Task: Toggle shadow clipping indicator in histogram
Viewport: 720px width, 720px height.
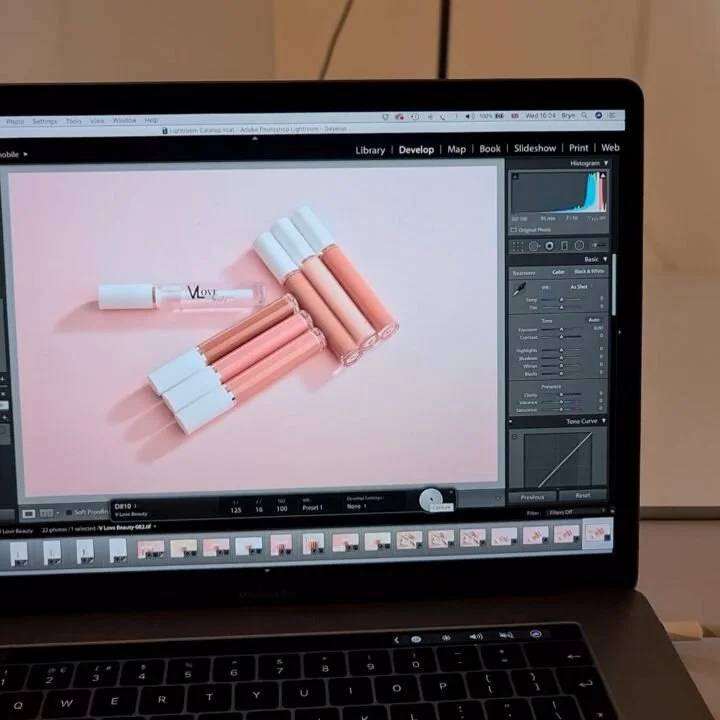Action: pyautogui.click(x=515, y=176)
